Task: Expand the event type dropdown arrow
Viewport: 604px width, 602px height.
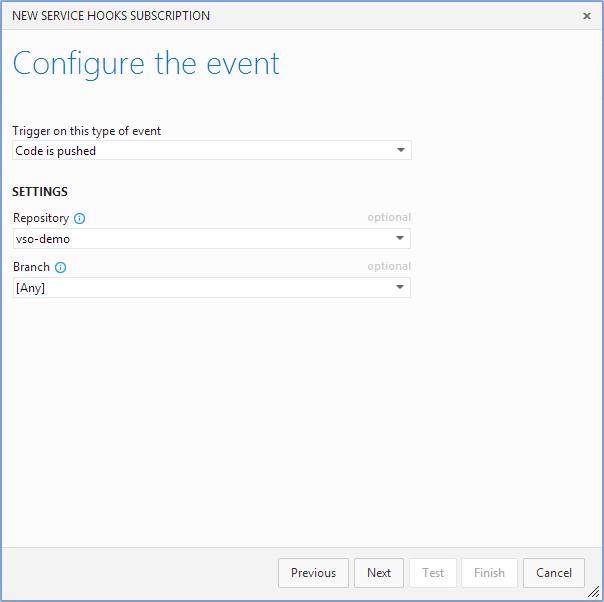Action: point(400,151)
